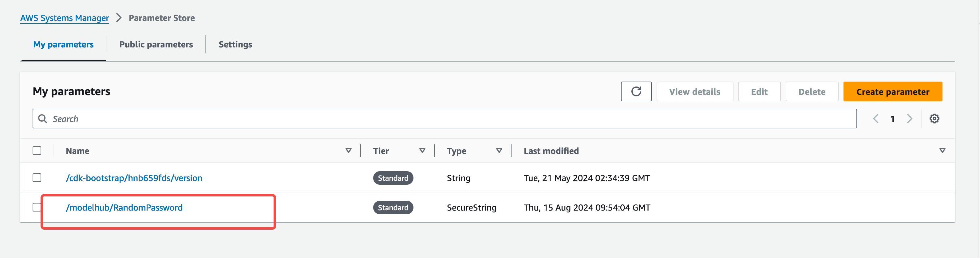Screen dimensions: 980x258
Task: Sort by Name column arrow
Action: point(348,151)
